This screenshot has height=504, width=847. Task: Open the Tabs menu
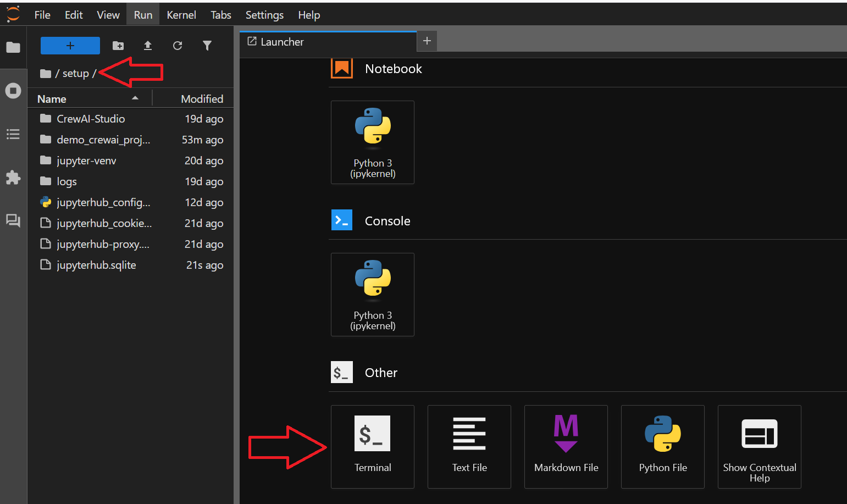[221, 15]
